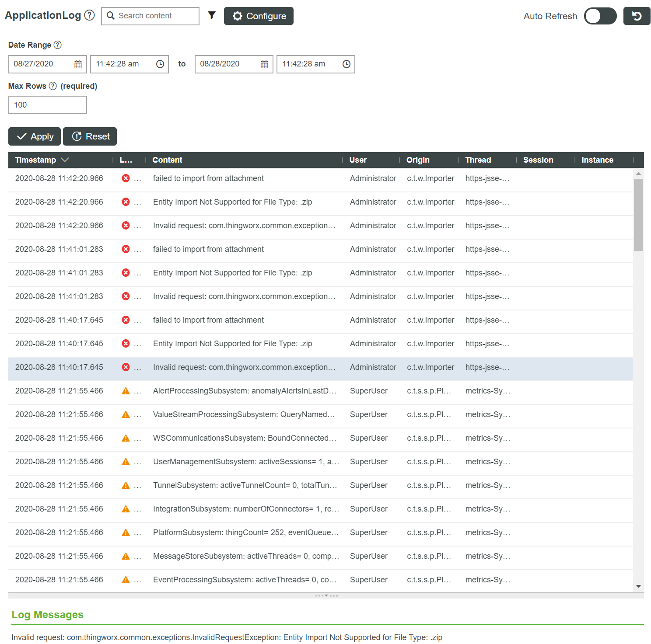Click the refresh icon top right

[x=637, y=16]
